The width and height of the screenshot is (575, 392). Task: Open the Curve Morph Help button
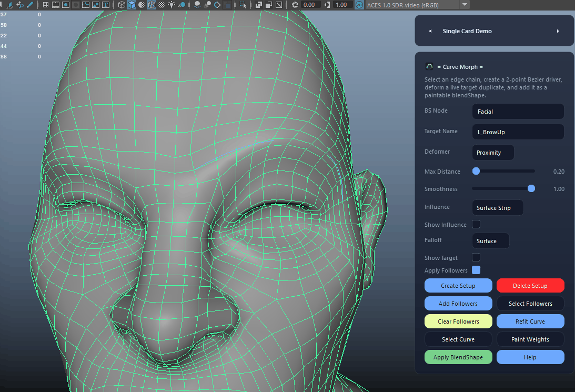(x=530, y=357)
